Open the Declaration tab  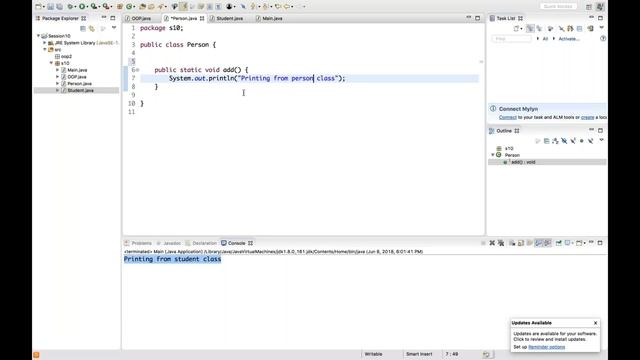(204, 243)
